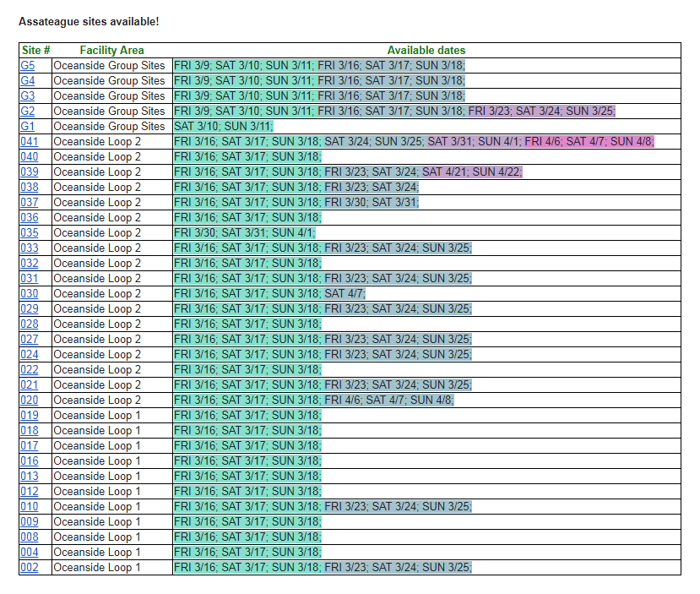Viewport: 700px width, 594px height.
Task: Click 'FRI 3/23; SAT 3/24; SUN 3/25;' in row G2
Action: point(541,111)
